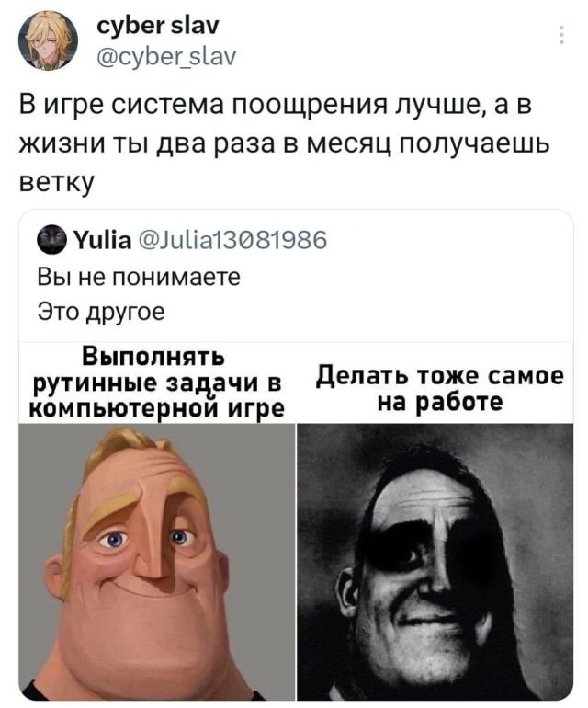
Task: Click the cyber slav display name
Action: (x=157, y=26)
